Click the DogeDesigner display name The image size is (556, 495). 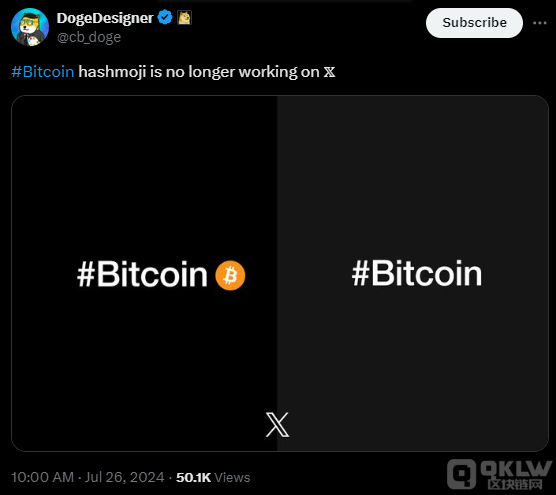(105, 18)
